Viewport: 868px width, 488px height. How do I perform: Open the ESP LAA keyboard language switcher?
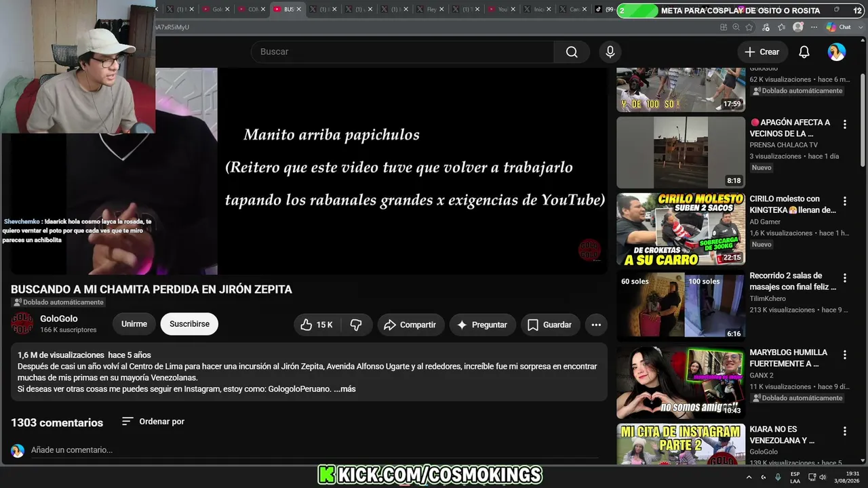click(795, 477)
